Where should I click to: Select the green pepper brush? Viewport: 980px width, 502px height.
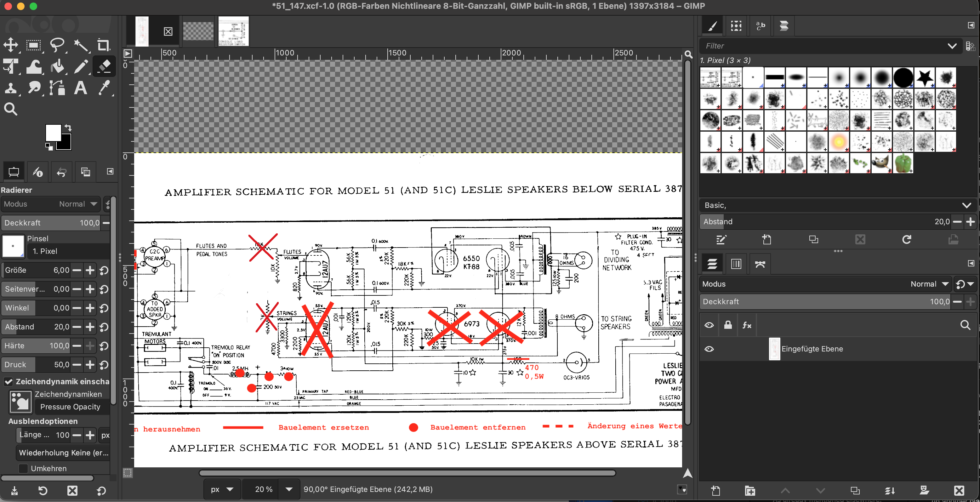click(x=903, y=163)
